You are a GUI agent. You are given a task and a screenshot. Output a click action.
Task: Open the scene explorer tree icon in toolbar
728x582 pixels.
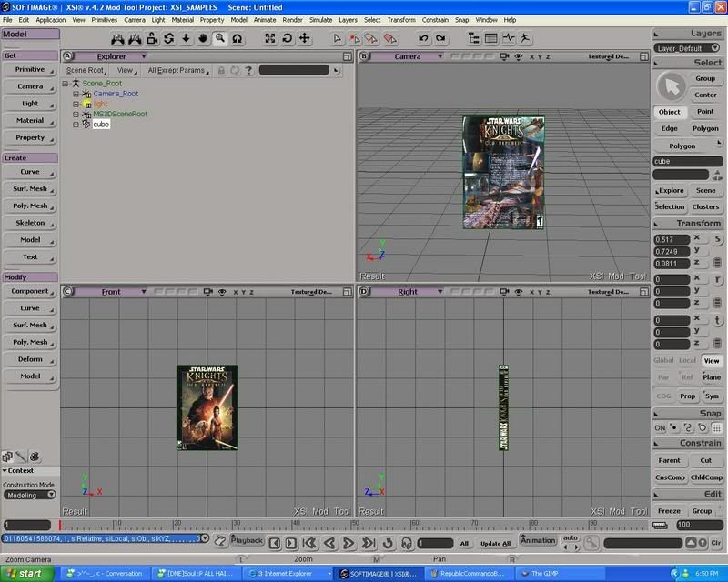(473, 38)
